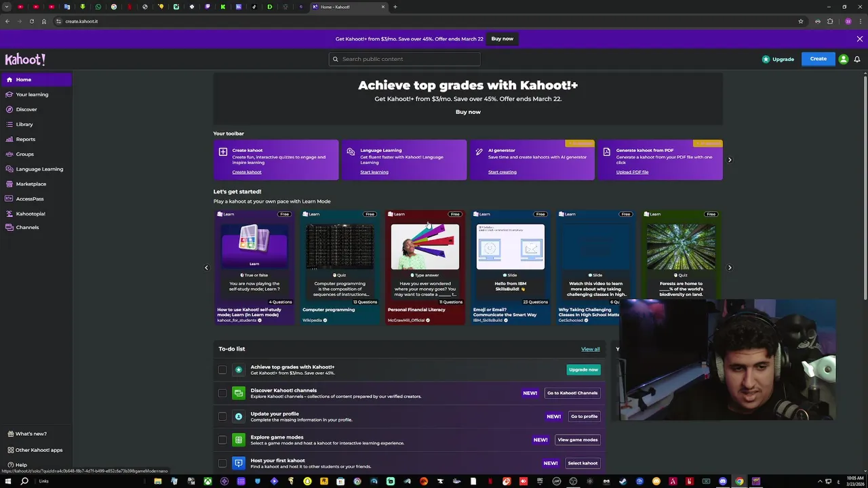Close the promo banner with X
This screenshot has height=488, width=868.
point(860,39)
